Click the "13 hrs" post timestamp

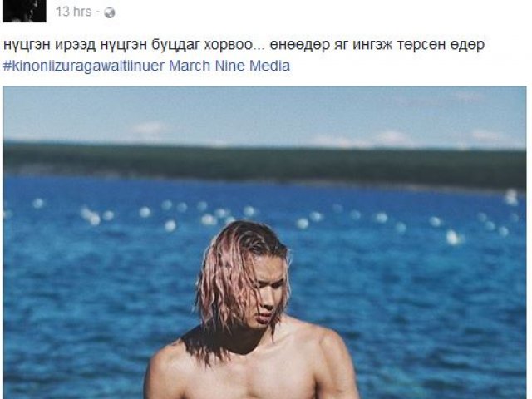pyautogui.click(x=74, y=12)
